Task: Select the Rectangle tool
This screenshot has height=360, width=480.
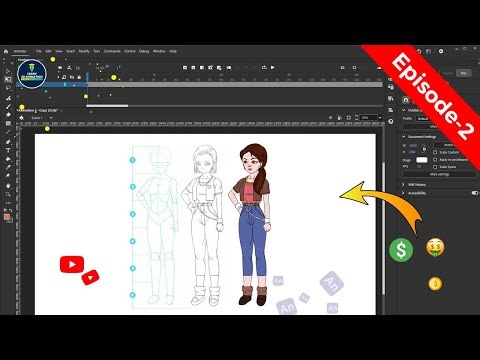Action: 8,123
